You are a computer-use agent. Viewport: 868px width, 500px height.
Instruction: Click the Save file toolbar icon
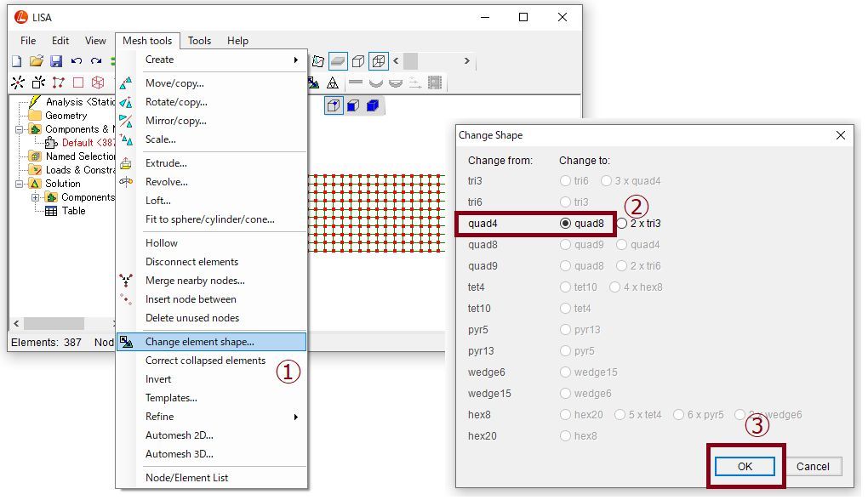click(x=56, y=61)
